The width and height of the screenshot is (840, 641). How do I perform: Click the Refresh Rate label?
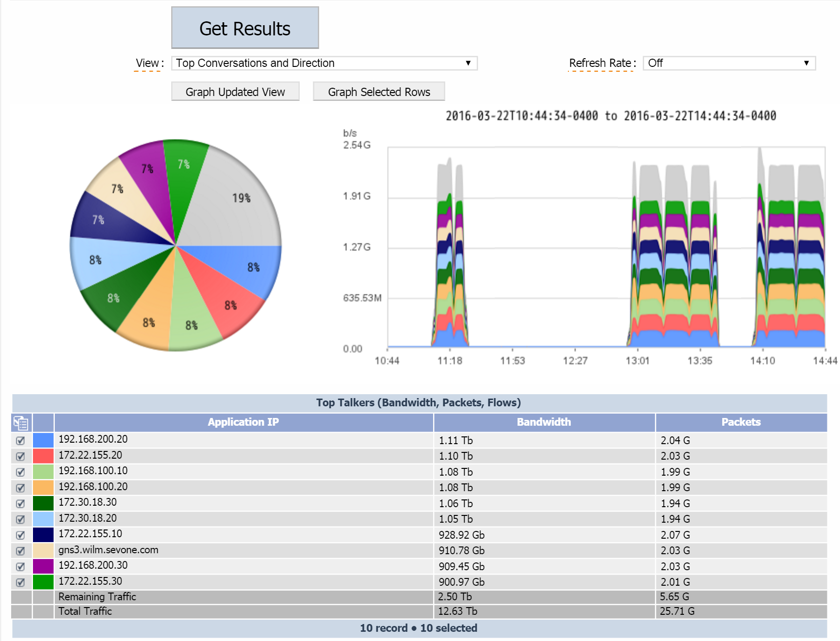(x=600, y=63)
